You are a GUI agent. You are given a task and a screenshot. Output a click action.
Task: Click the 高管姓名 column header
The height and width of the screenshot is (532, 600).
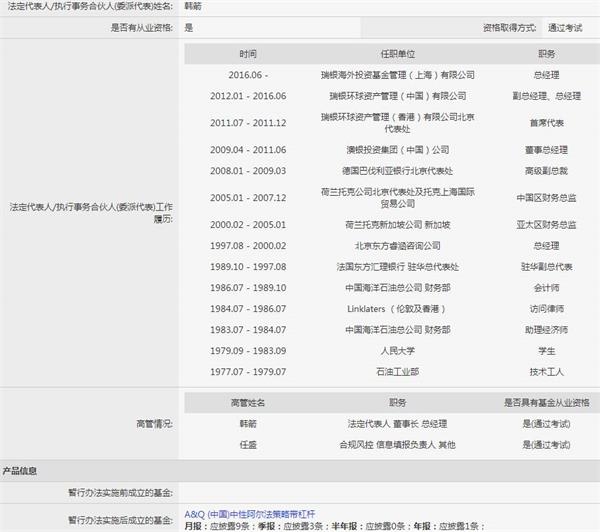(248, 402)
